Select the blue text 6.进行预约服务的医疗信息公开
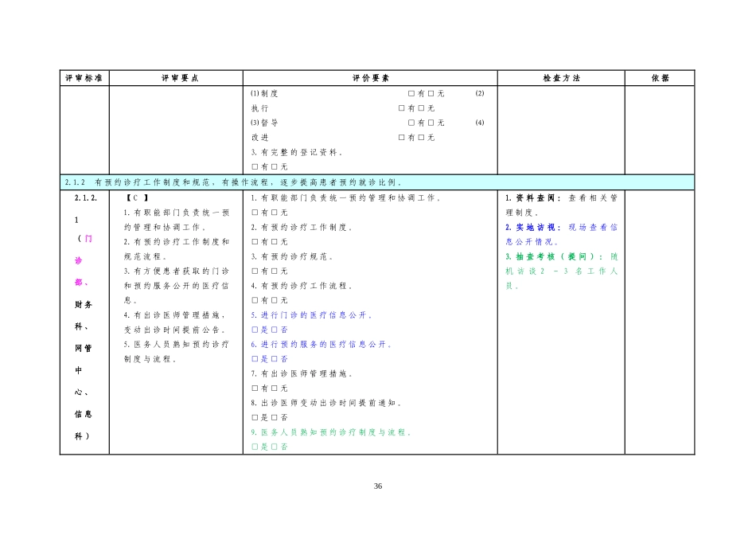 (x=321, y=345)
